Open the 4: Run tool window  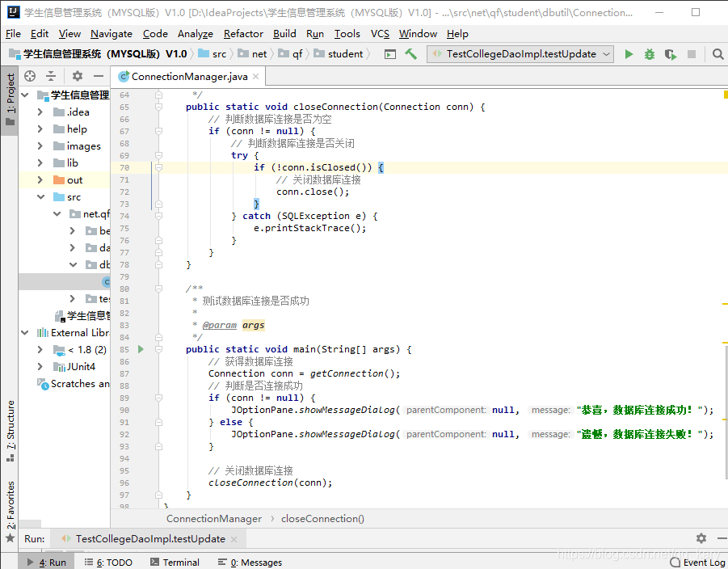(x=46, y=563)
